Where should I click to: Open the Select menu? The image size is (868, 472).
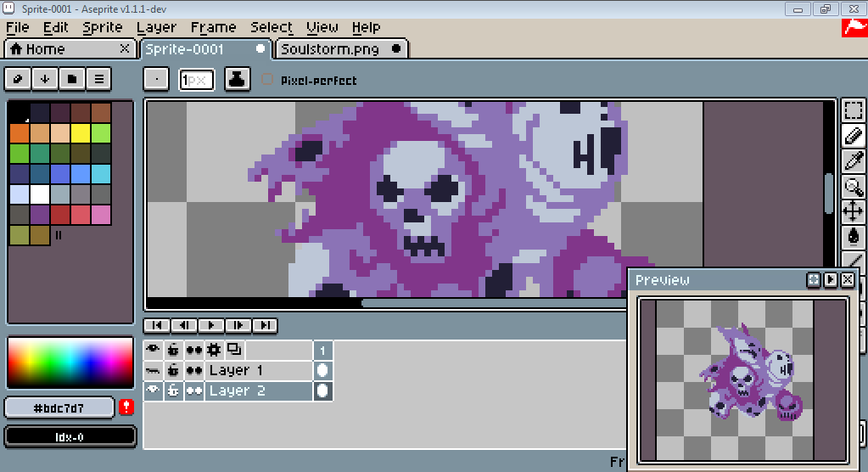272,28
